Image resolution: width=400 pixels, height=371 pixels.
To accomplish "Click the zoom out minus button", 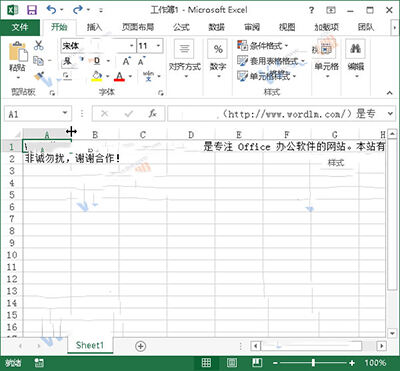I will (275, 363).
